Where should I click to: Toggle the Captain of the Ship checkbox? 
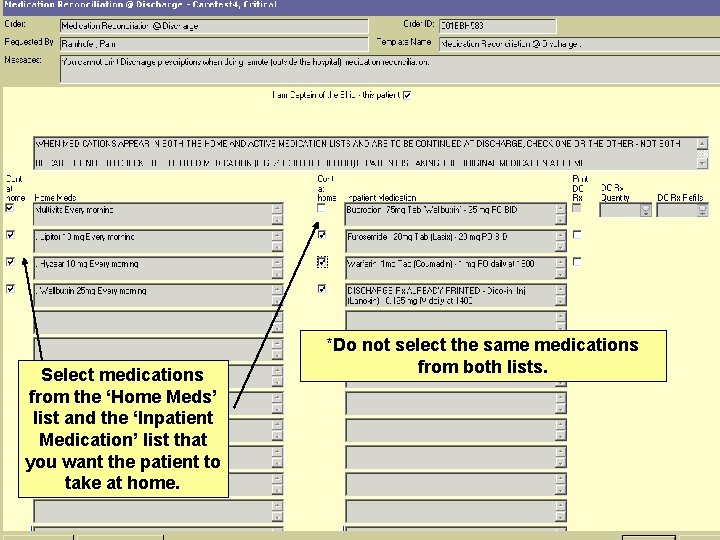[407, 95]
